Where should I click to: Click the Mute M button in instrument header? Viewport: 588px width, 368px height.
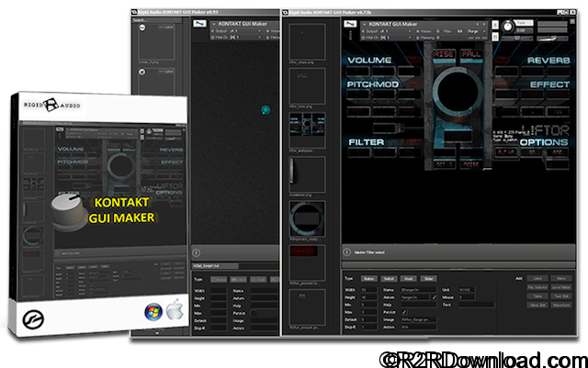coord(495,37)
